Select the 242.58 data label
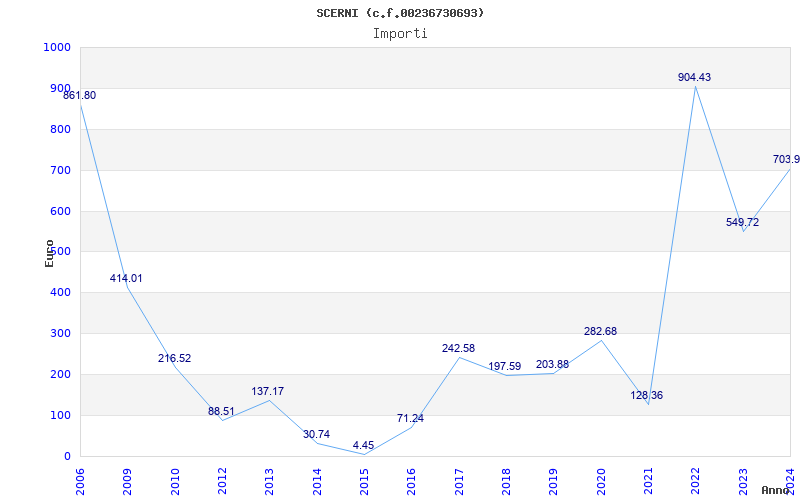Screen dimensions: 800x500 coord(458,348)
